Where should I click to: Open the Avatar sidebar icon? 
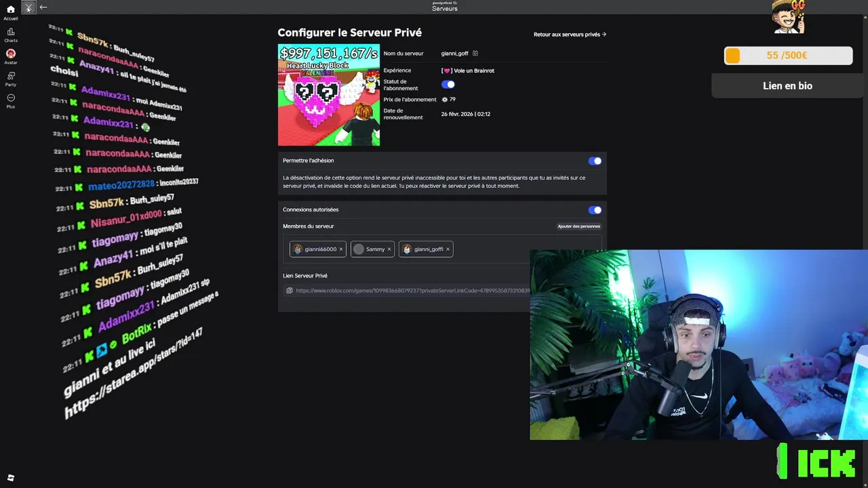(10, 54)
